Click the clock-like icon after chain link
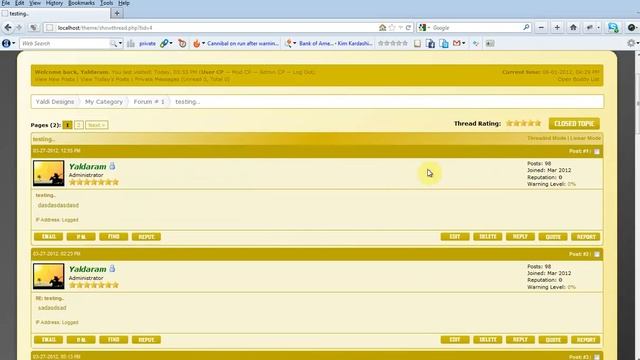Viewport: 640px width, 360px height. (x=182, y=43)
